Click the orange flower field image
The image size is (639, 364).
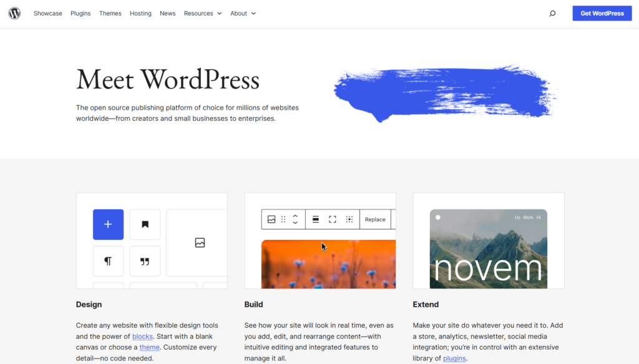pos(328,264)
